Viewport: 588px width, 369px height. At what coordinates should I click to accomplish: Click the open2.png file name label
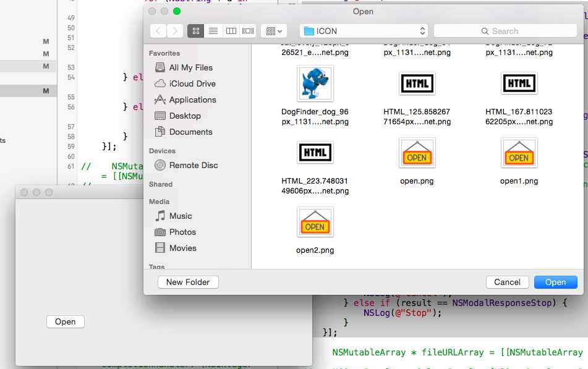point(315,250)
